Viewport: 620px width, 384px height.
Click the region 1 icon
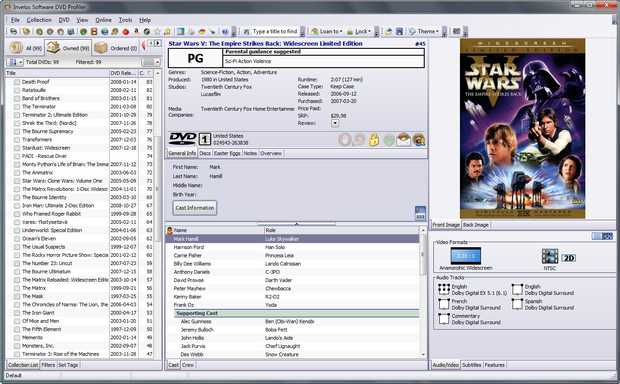(204, 139)
